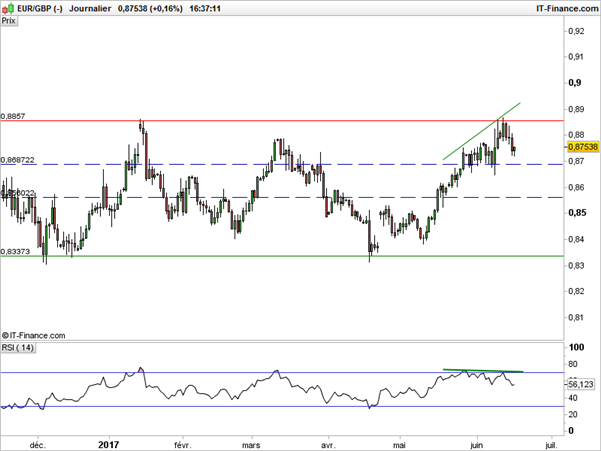Click the 2017 date axis label
This screenshot has width=601, height=451.
coord(108,445)
